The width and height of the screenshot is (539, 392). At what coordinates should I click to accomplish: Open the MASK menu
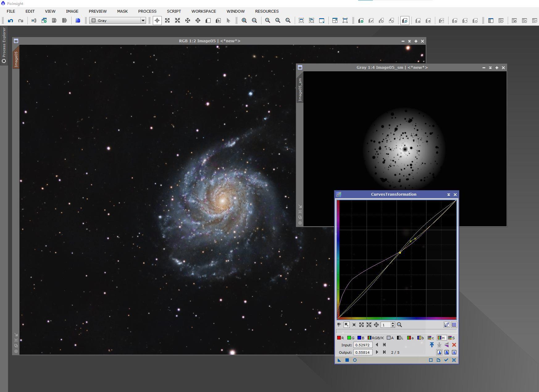[122, 11]
